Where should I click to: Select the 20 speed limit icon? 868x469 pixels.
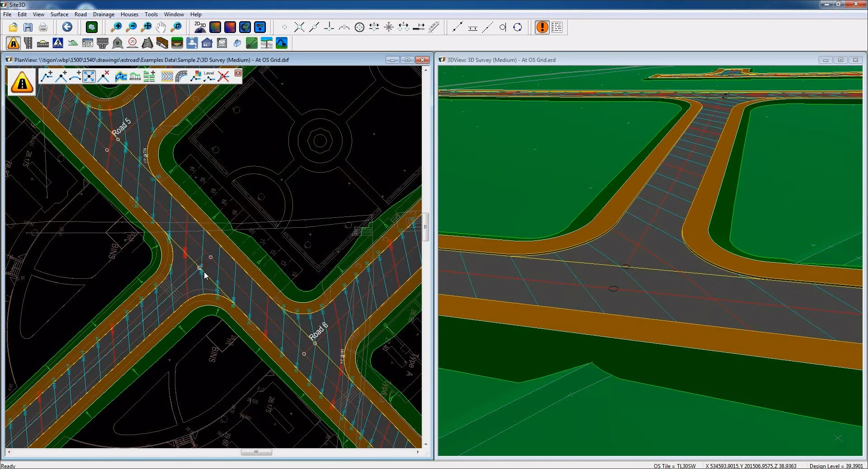(x=132, y=43)
